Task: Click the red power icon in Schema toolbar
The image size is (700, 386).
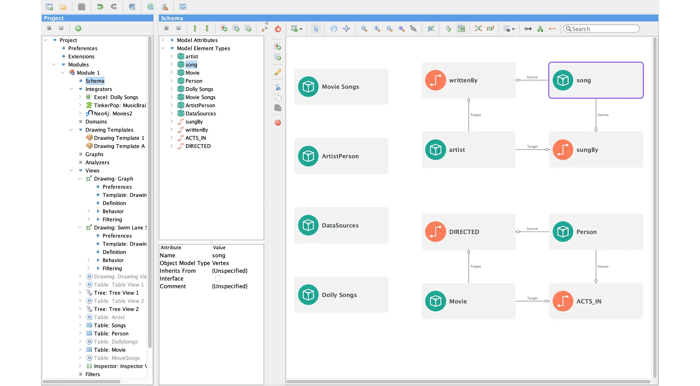Action: coord(278,29)
